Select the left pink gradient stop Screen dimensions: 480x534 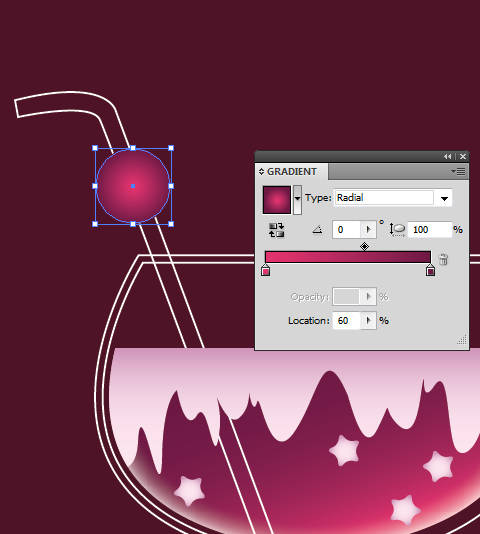265,270
